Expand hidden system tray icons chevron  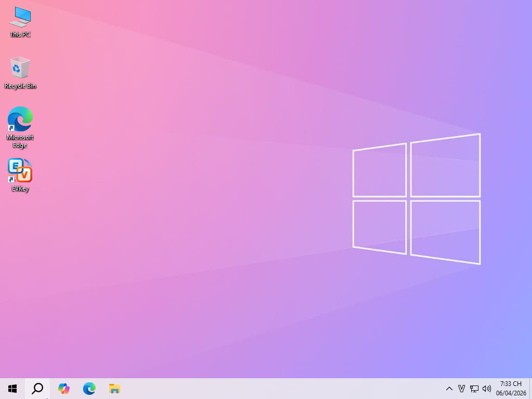click(449, 389)
